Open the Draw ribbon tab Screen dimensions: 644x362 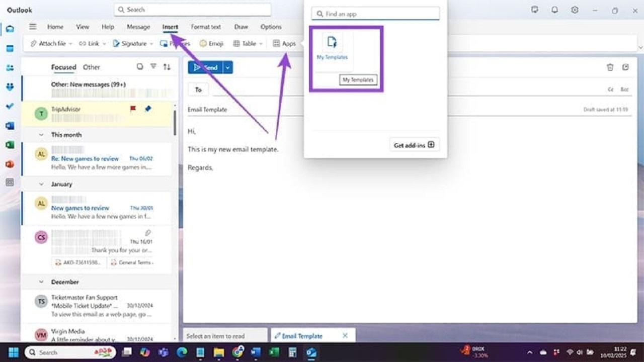[x=241, y=27]
